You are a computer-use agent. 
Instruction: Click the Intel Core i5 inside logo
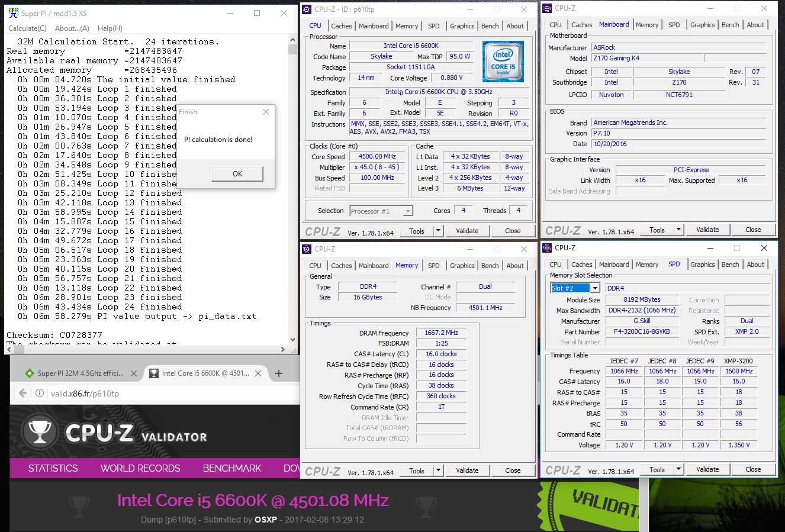[x=503, y=62]
